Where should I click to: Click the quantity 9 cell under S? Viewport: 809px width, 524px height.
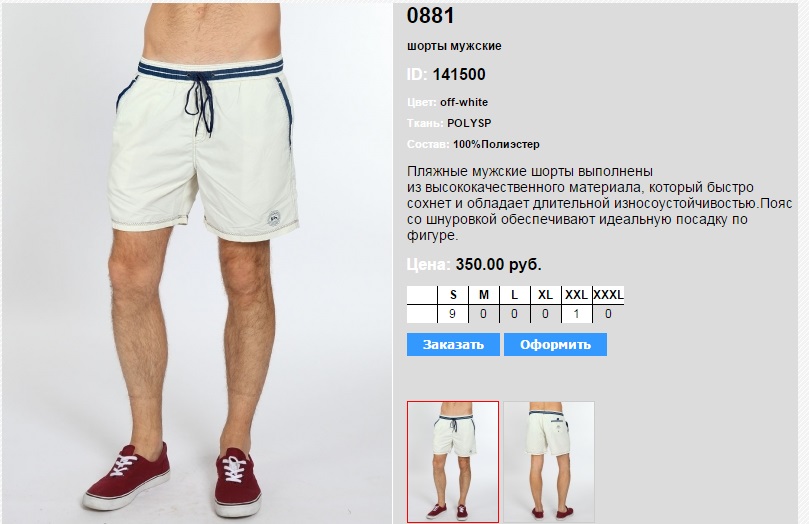click(x=453, y=314)
